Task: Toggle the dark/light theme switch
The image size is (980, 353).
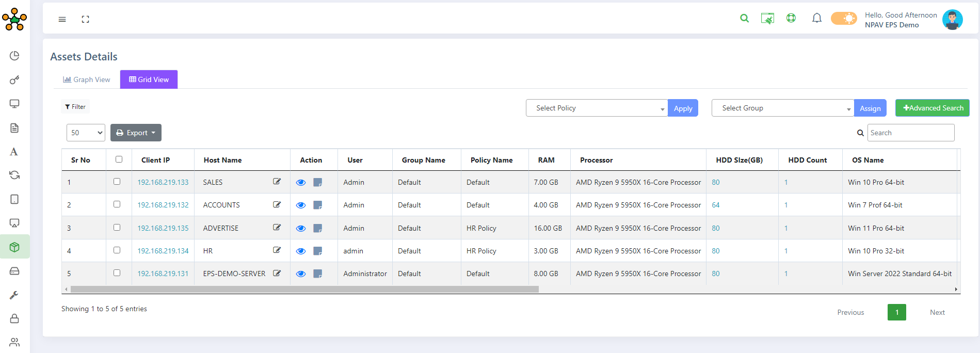Action: click(x=844, y=19)
